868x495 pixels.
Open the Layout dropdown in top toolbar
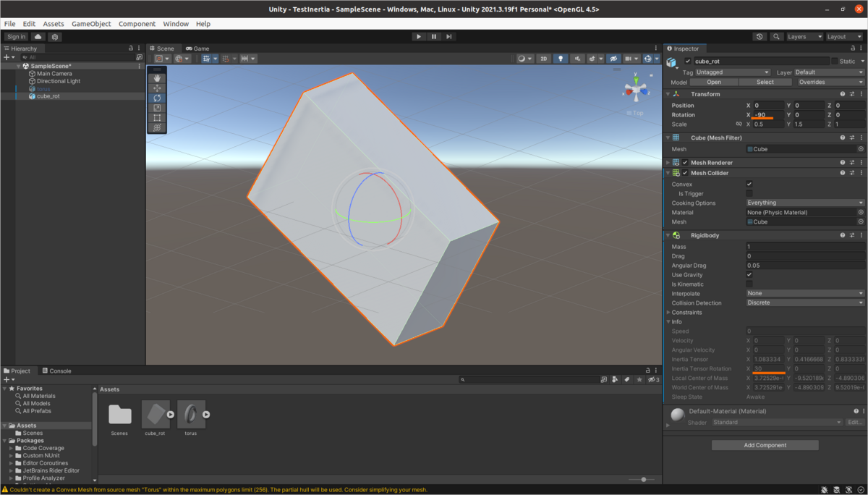[x=845, y=36]
